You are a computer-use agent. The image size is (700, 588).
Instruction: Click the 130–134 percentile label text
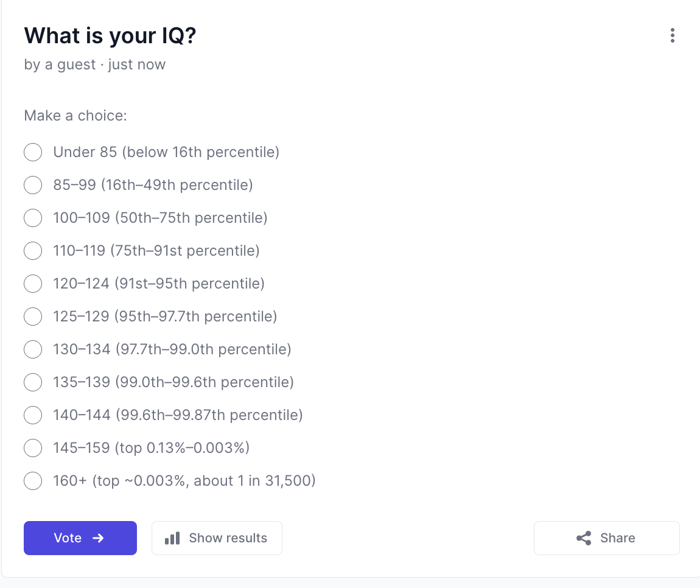[172, 349]
